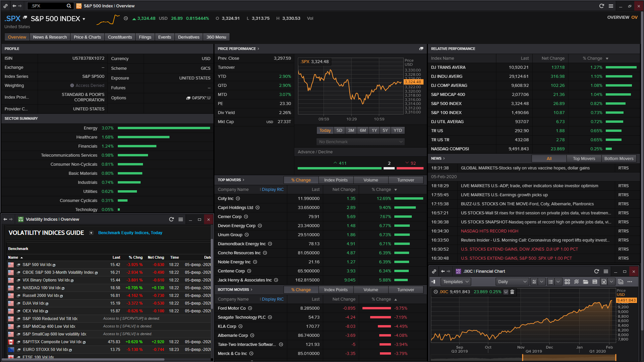Click the clock icon beside the sparkline chart
644x362 pixels.
pos(126,18)
